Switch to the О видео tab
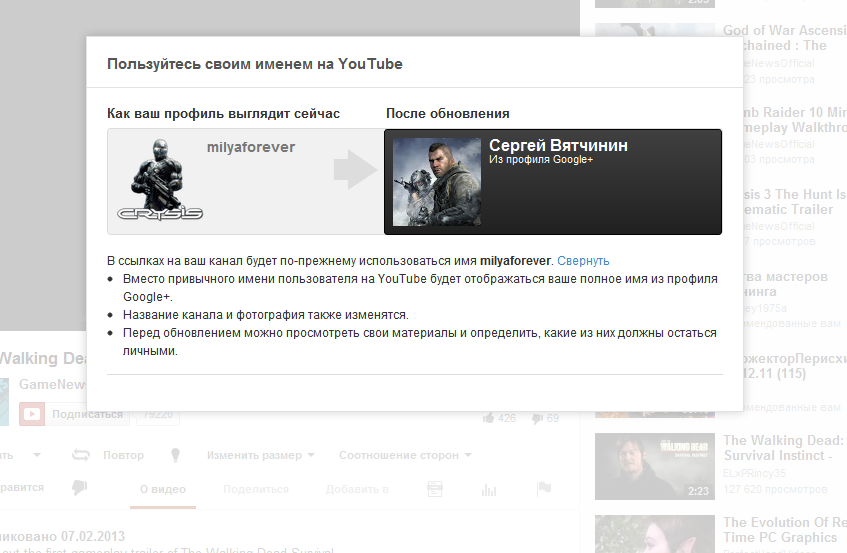 tap(163, 490)
